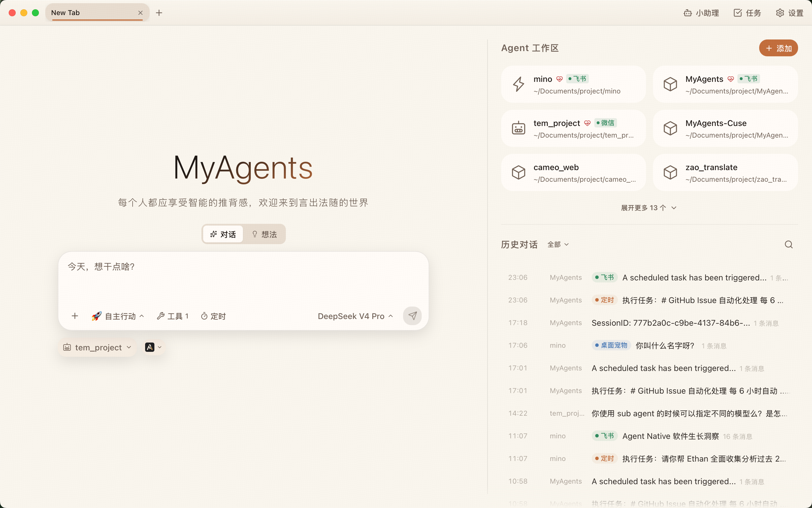The width and height of the screenshot is (812, 508).
Task: Open the tem_project workspace dropdown
Action: [x=98, y=347]
